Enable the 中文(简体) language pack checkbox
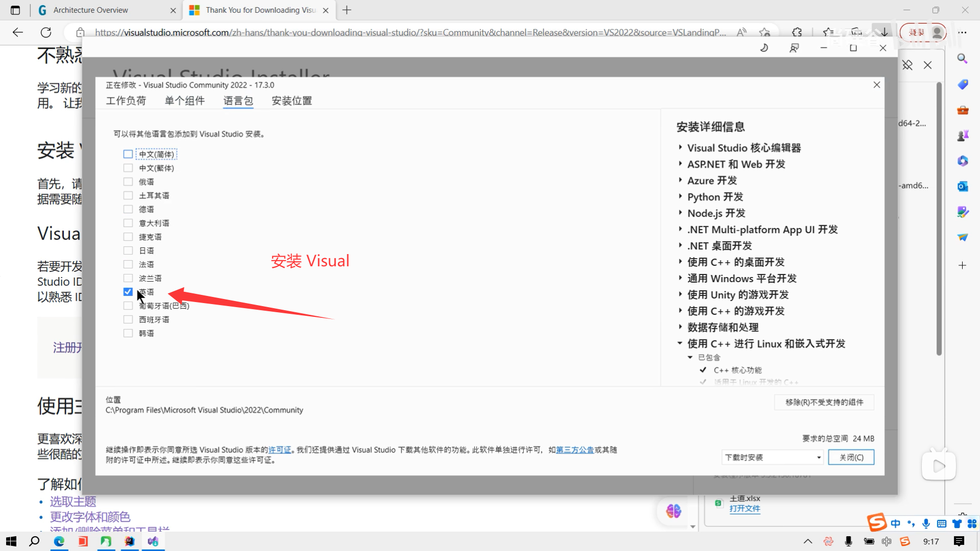The image size is (980, 551). [x=128, y=154]
